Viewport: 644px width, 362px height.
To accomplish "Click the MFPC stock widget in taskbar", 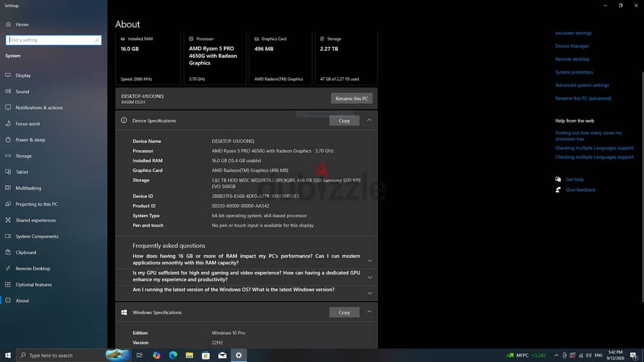I will click(x=526, y=355).
